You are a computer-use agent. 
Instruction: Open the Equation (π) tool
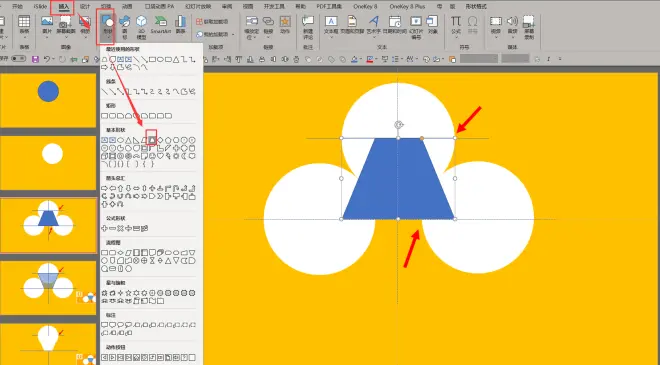456,24
